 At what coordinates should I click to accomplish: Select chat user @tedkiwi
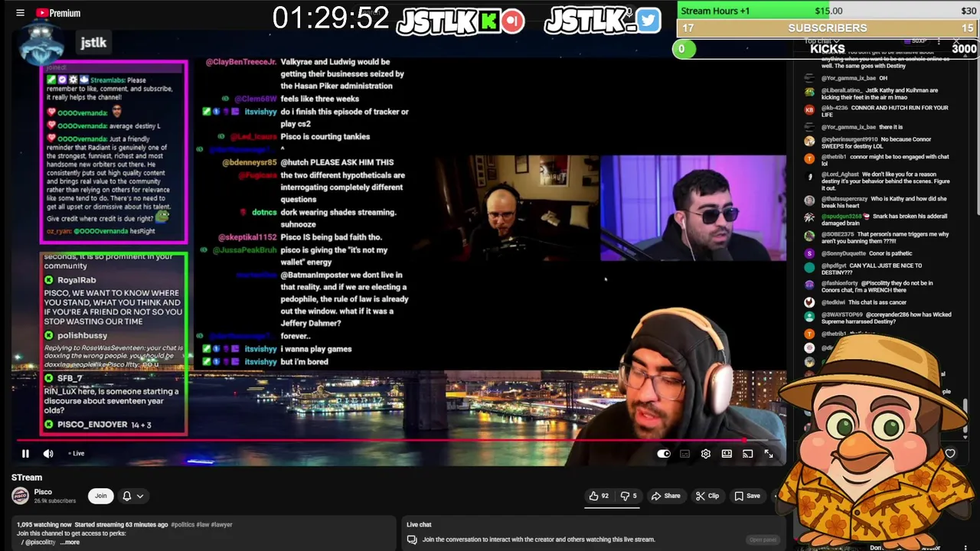click(x=833, y=302)
